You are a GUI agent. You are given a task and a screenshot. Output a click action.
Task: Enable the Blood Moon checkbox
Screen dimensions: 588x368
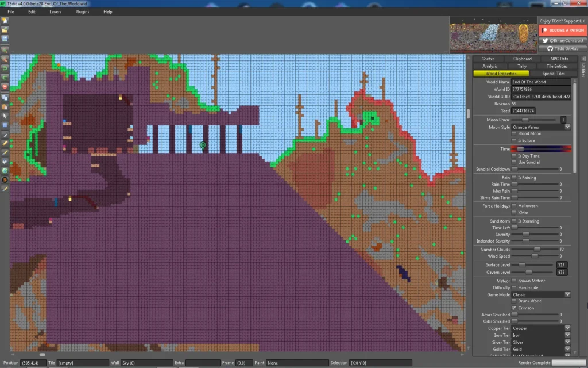coord(514,133)
